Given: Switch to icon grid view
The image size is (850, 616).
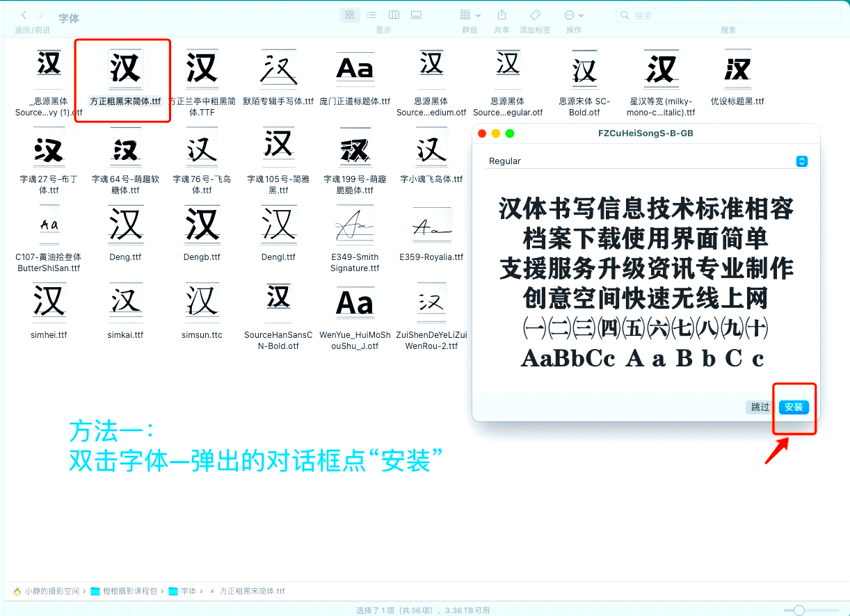Looking at the screenshot, I should pyautogui.click(x=350, y=15).
